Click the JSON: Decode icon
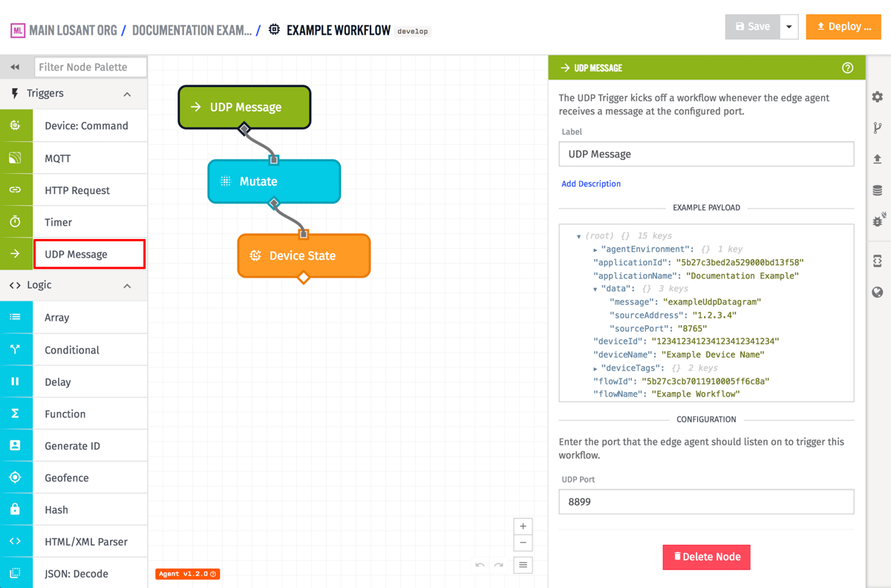Screen dimensions: 891x588 point(15,573)
